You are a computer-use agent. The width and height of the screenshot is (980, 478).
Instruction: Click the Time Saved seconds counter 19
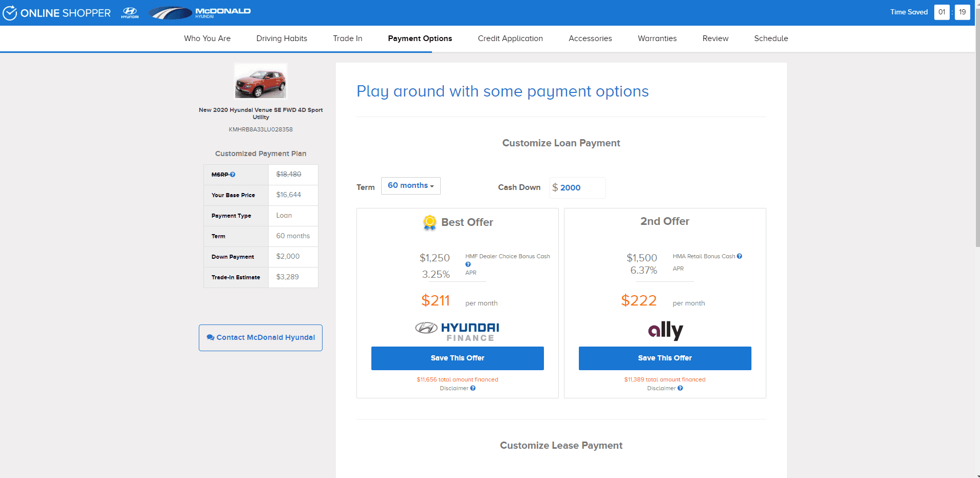point(963,12)
